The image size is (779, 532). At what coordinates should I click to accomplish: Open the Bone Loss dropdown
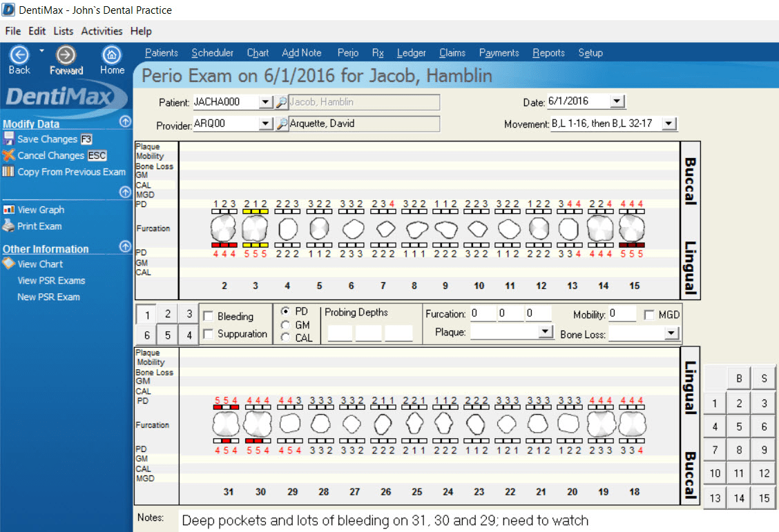click(x=671, y=333)
